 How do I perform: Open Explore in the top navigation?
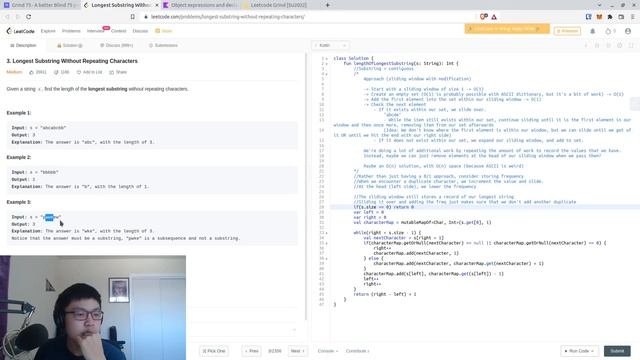[48, 31]
